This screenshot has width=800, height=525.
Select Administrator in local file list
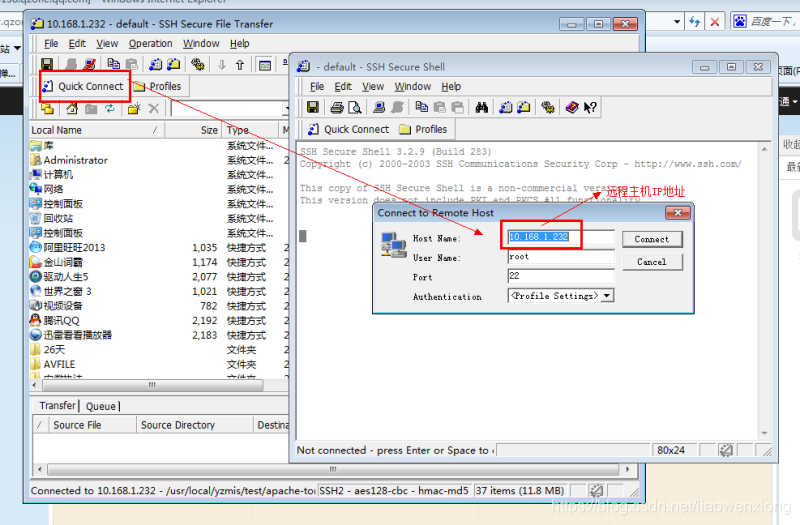click(x=75, y=160)
